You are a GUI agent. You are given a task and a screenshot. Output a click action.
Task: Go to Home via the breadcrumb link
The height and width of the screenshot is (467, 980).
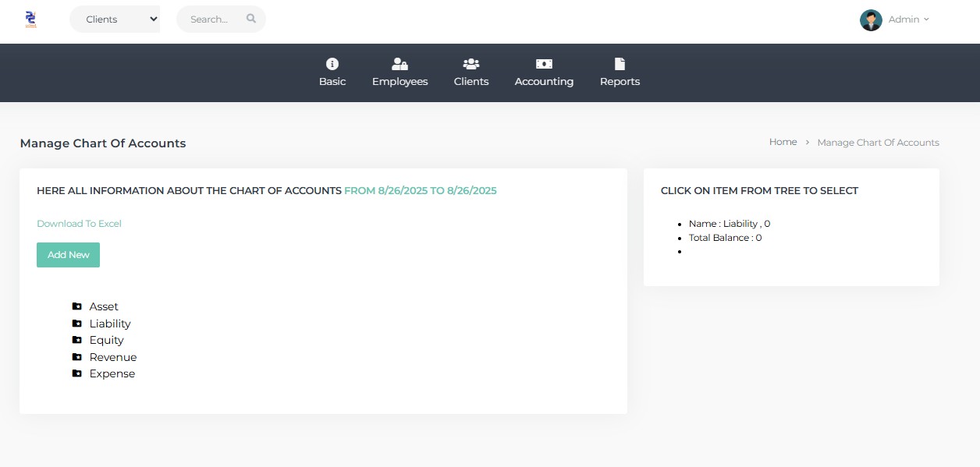point(783,142)
